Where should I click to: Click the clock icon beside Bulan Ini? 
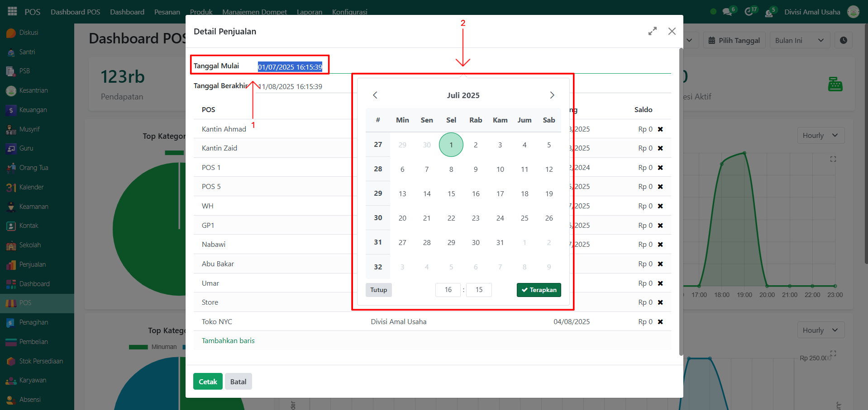[843, 40]
